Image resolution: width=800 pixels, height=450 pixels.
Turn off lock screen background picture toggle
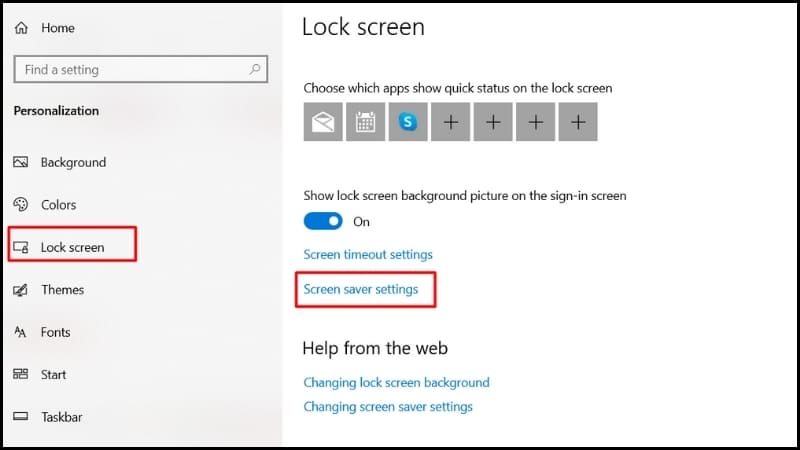point(323,221)
